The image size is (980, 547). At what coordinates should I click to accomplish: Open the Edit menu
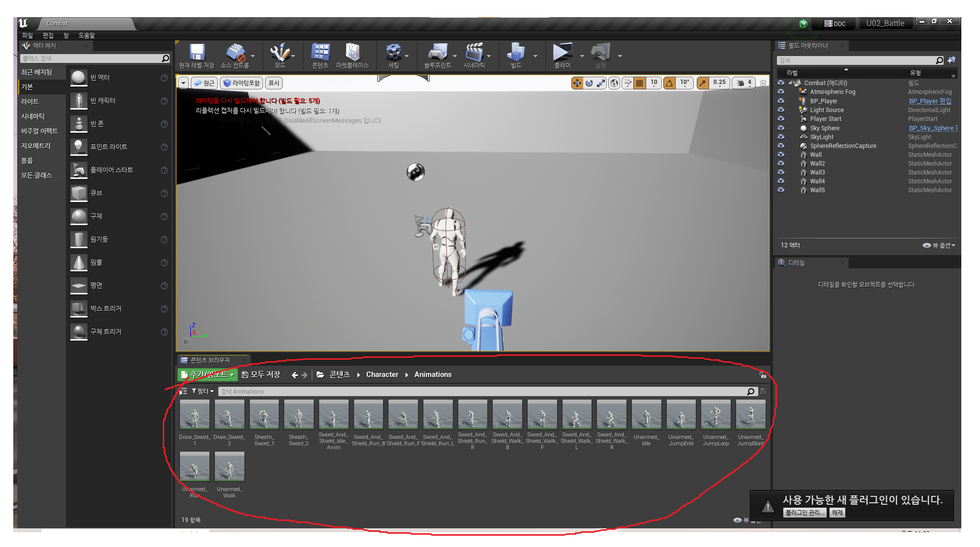pyautogui.click(x=48, y=35)
